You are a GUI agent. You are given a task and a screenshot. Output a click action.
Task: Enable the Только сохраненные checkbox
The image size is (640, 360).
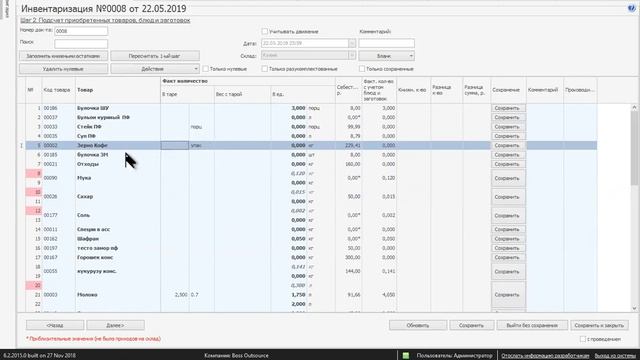click(362, 69)
